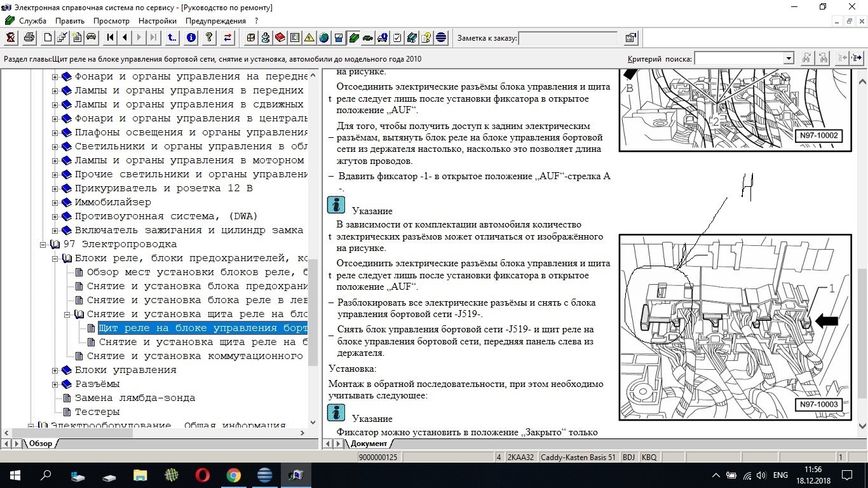Click the dark green car icon
This screenshot has height=488, width=868.
click(368, 37)
